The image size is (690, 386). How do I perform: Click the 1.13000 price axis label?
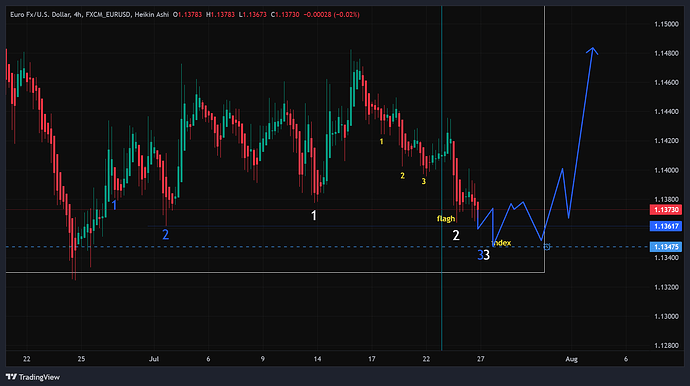tap(666, 316)
